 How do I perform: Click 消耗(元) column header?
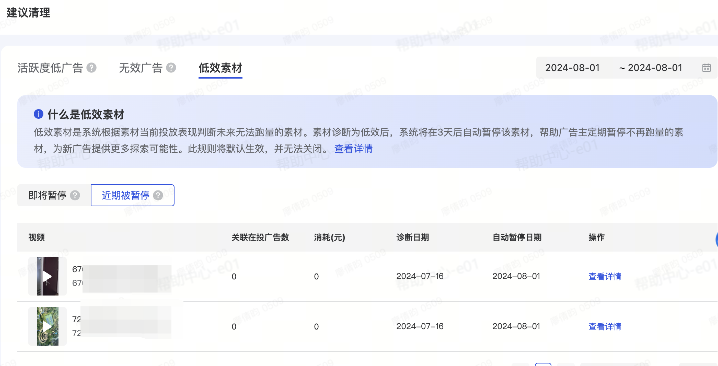pyautogui.click(x=329, y=237)
